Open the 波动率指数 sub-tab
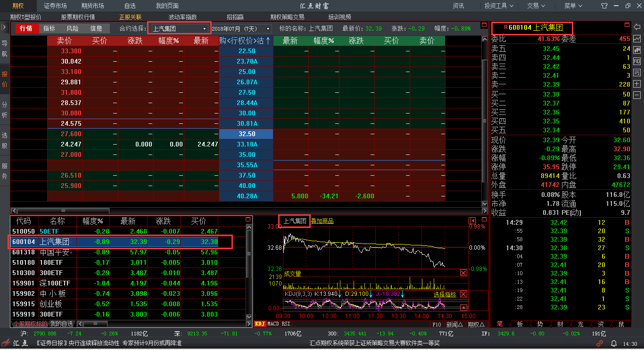The image size is (644, 350). click(x=182, y=17)
